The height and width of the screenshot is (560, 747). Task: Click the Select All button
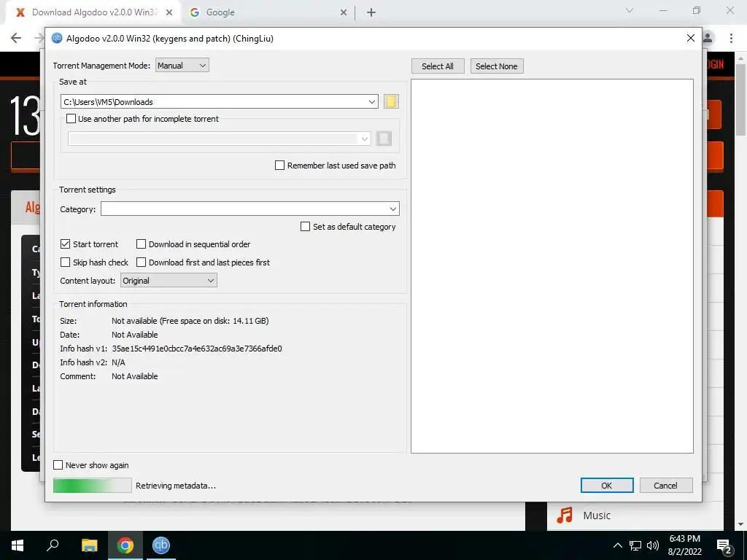[438, 66]
